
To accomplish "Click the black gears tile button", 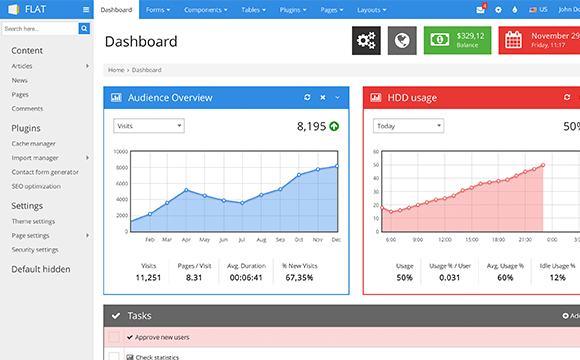I will click(366, 40).
